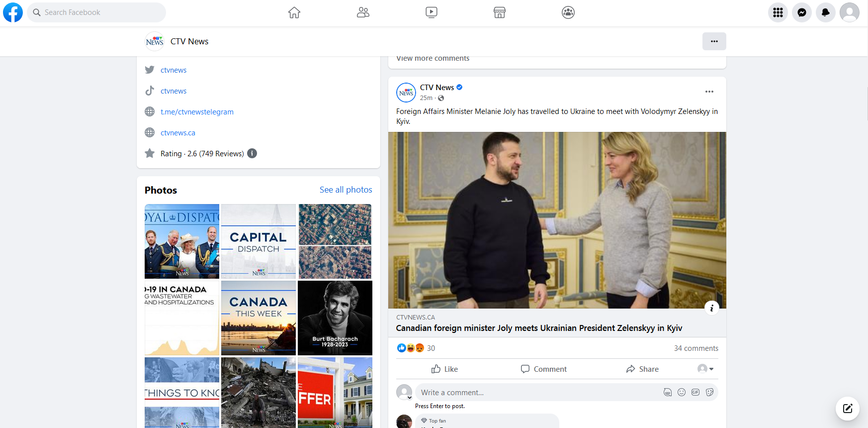Viewport: 868px width, 428px height.
Task: Click the rating info icon
Action: click(252, 153)
